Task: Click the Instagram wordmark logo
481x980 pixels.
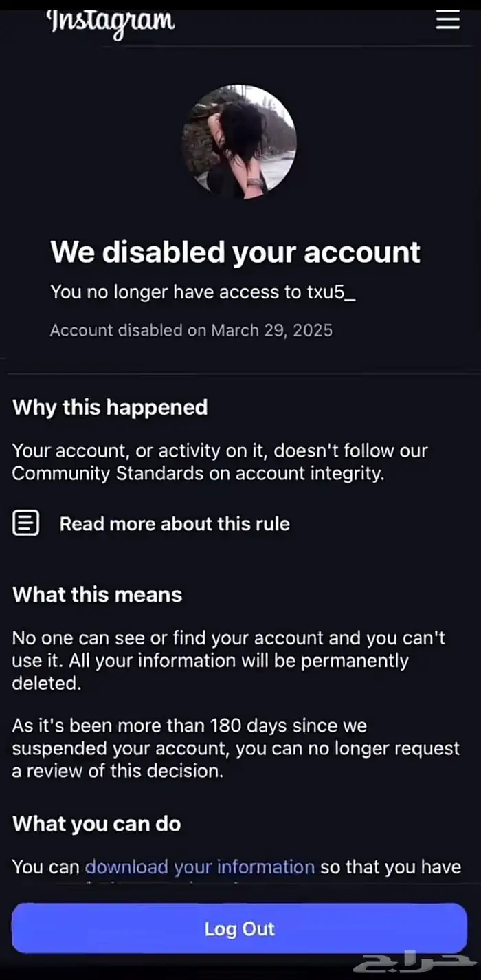Action: [111, 21]
